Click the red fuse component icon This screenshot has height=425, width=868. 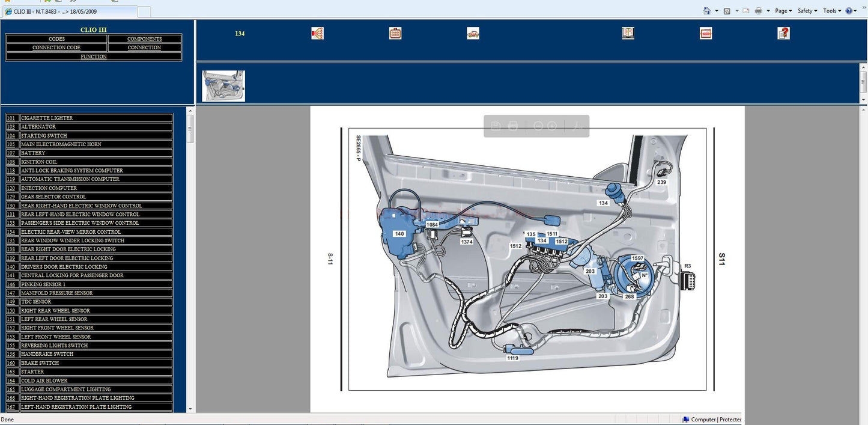706,34
